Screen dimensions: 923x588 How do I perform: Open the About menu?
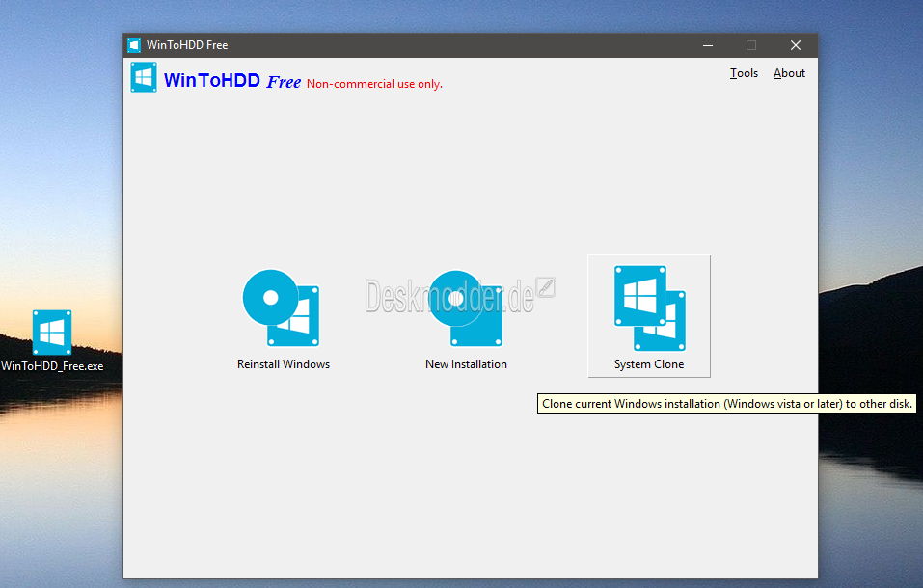(789, 73)
